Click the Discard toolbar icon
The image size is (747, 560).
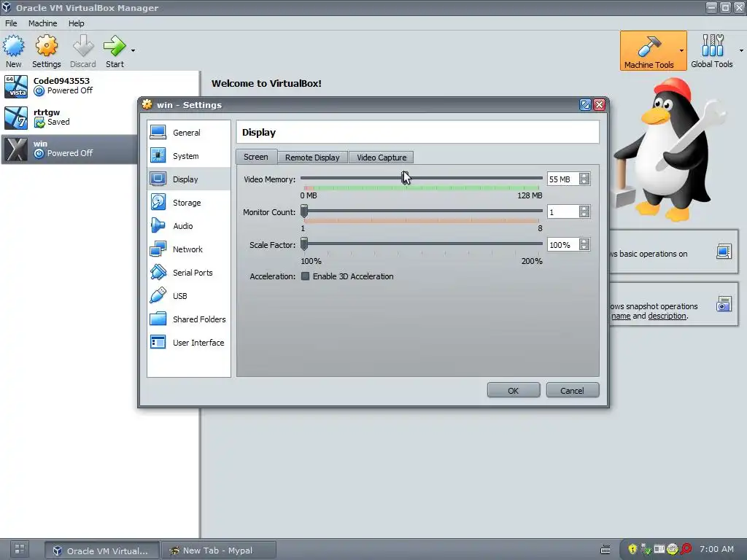pos(83,51)
